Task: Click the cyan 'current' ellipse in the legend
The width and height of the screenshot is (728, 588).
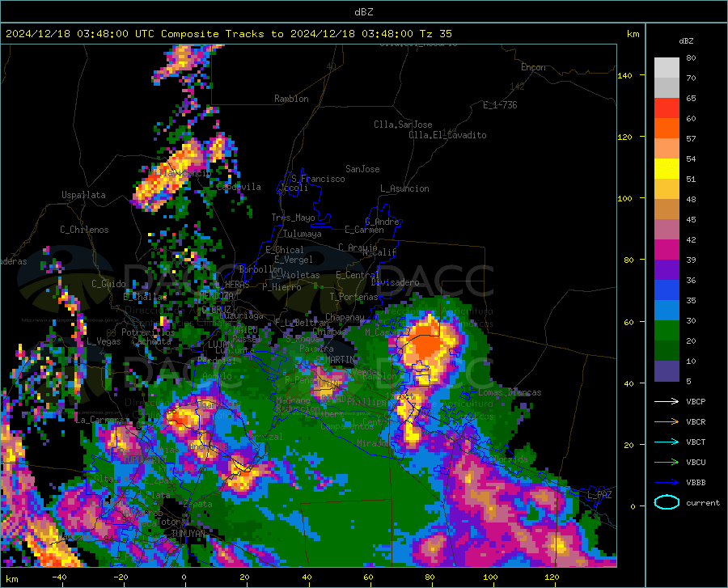Action: pos(667,502)
